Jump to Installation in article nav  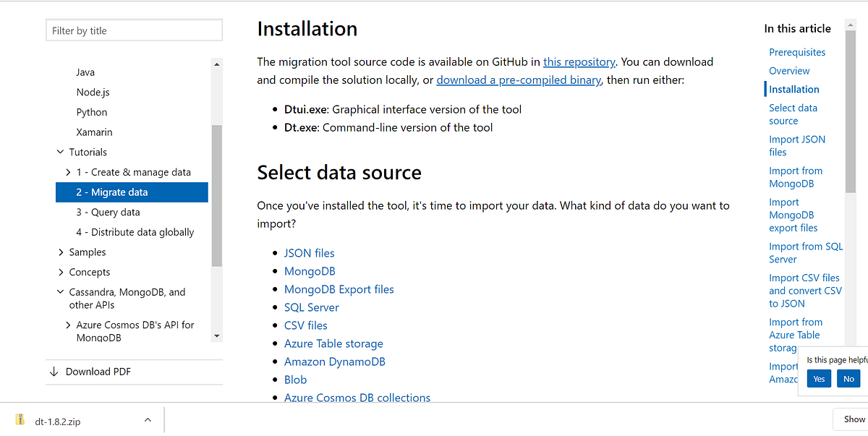click(794, 90)
